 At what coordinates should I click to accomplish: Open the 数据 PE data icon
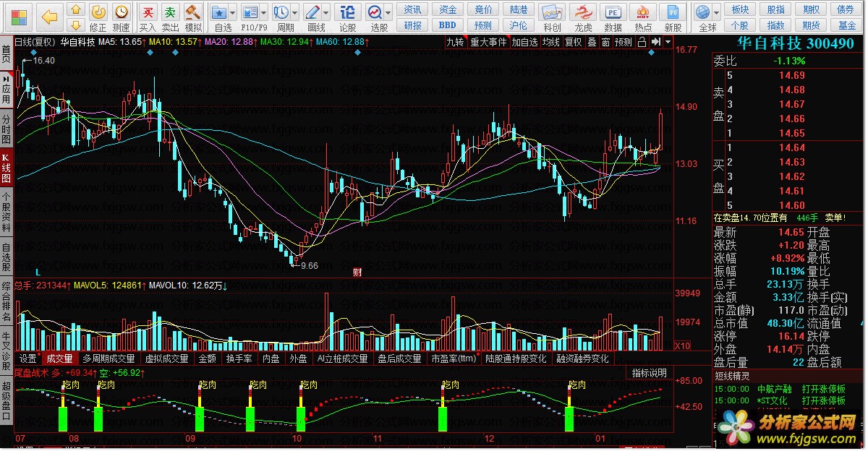click(613, 17)
